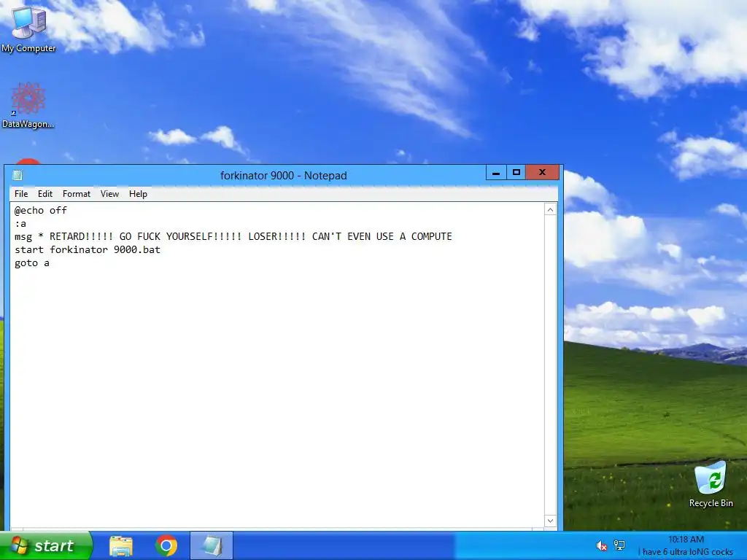This screenshot has height=560, width=747.
Task: Select the DataWagon desktop shortcut
Action: point(28,105)
